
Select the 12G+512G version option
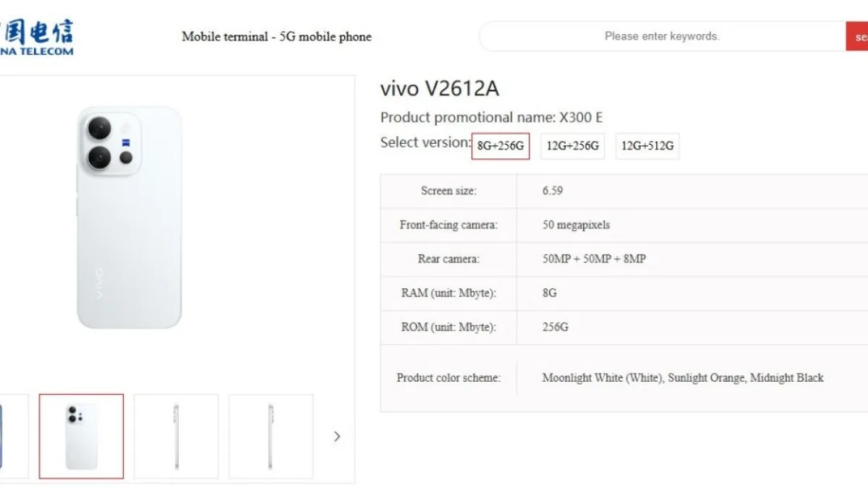(x=647, y=146)
